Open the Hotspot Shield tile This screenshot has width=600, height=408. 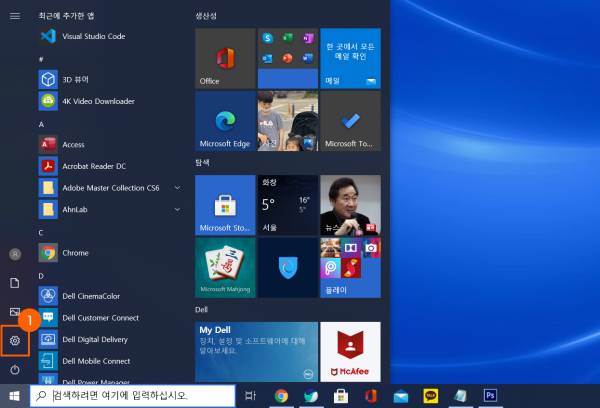point(288,268)
